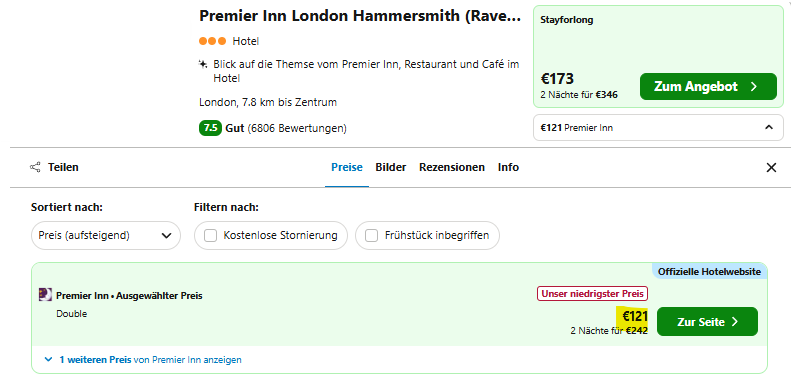The height and width of the screenshot is (380, 791).
Task: Click the green 7.5 rating badge
Action: tap(210, 128)
